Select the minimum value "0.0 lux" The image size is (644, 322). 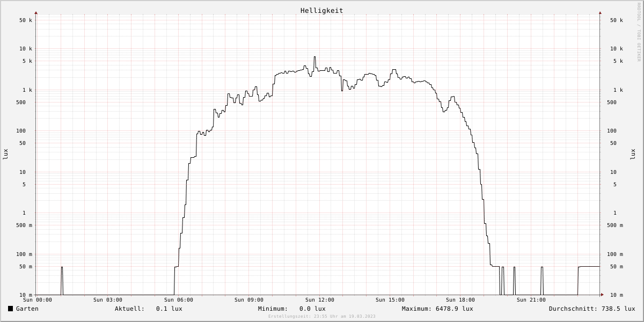[312, 309]
